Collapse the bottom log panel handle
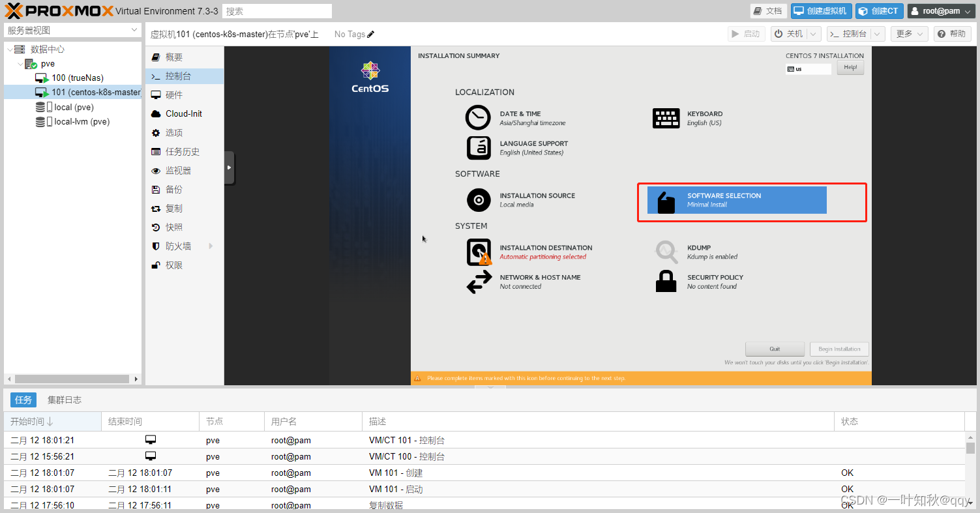Viewport: 980px width, 513px height. click(x=491, y=387)
